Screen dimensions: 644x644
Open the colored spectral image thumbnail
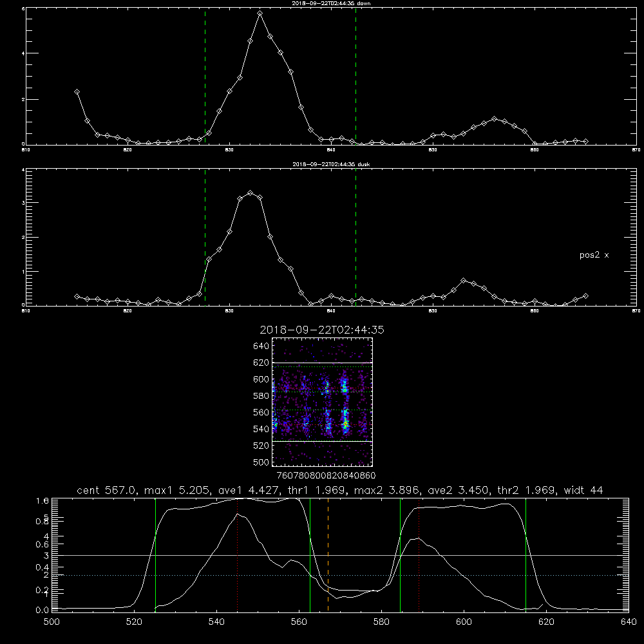coord(323,402)
